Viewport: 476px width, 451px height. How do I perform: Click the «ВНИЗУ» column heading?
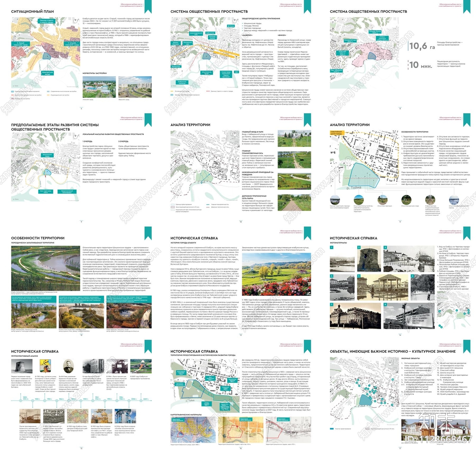[x=282, y=35]
